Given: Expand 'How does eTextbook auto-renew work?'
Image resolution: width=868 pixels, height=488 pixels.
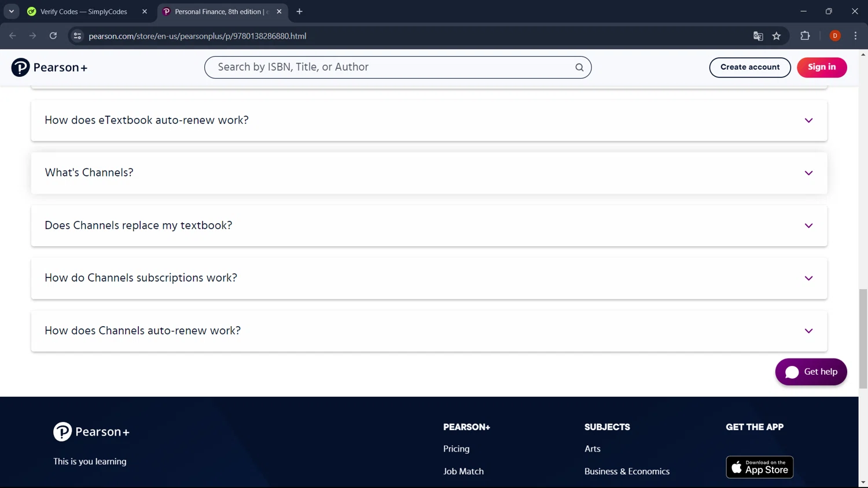Looking at the screenshot, I should point(429,120).
